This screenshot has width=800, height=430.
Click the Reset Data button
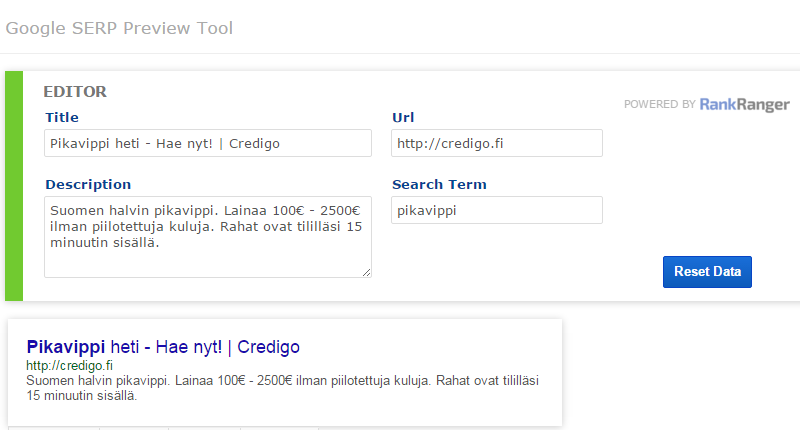pos(707,272)
